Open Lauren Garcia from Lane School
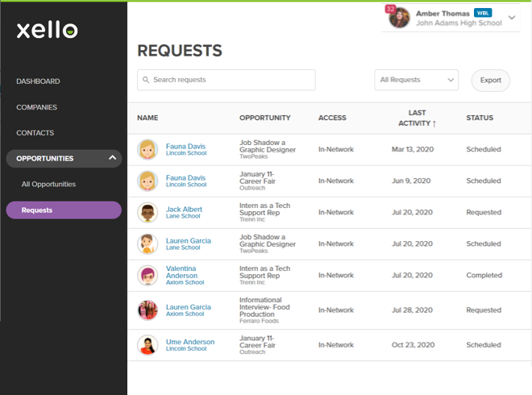This screenshot has height=395, width=532. 188,240
